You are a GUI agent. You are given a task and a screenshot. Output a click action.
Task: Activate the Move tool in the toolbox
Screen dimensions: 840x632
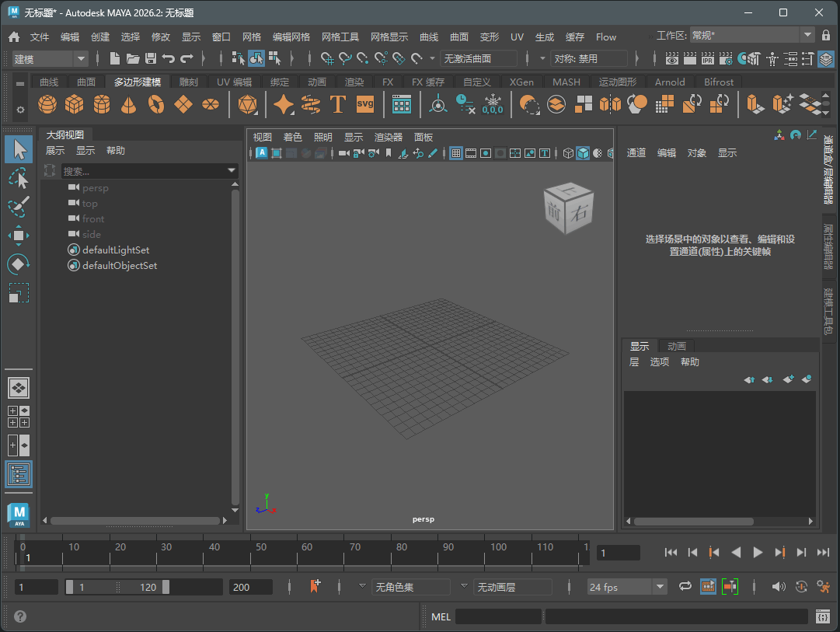point(19,236)
